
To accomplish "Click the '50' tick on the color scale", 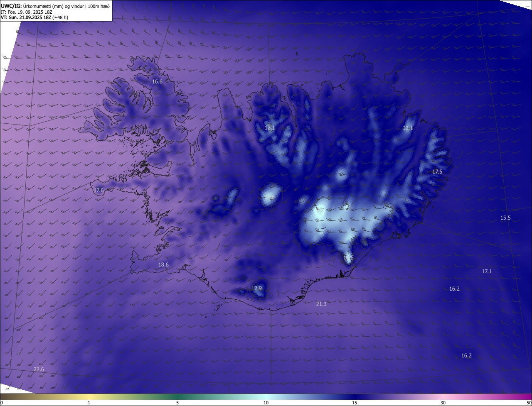I will pos(529,403).
